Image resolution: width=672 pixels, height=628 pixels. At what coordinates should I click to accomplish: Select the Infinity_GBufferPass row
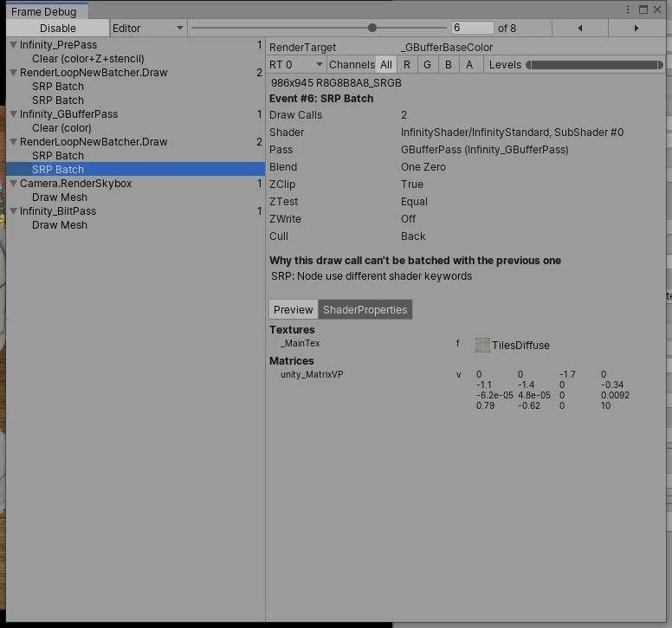[x=135, y=114]
